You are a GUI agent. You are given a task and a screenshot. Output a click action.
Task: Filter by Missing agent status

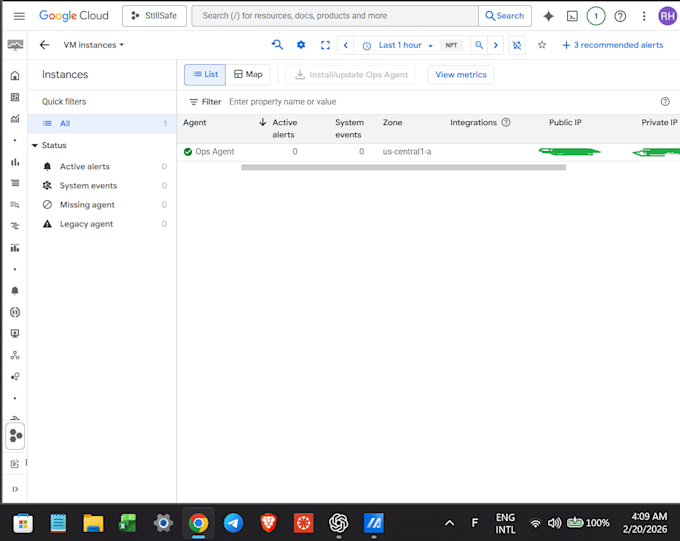(x=104, y=205)
